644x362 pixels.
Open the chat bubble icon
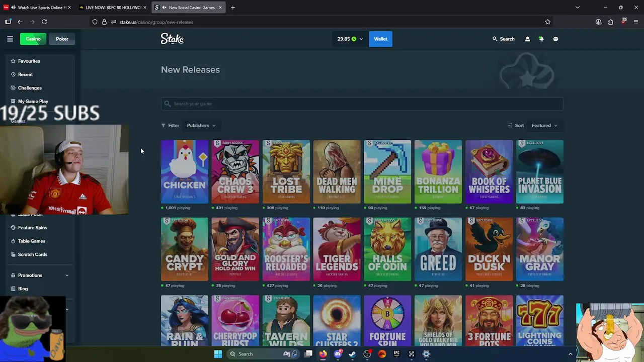coord(555,39)
